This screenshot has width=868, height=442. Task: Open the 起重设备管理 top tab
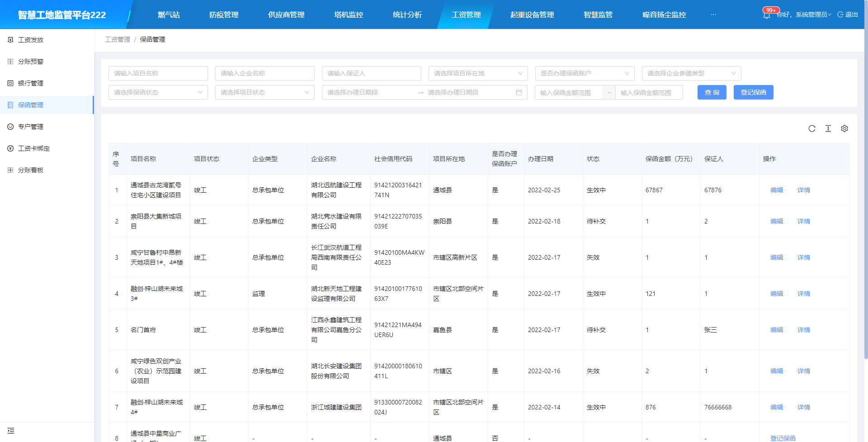pos(532,14)
